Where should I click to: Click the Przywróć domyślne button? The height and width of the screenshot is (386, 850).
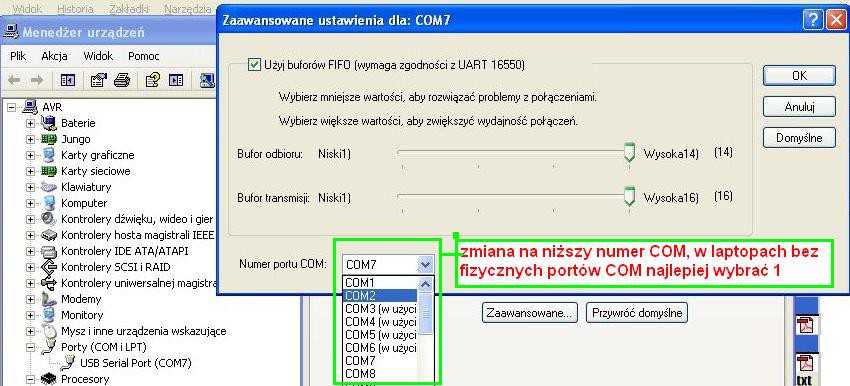tap(637, 313)
